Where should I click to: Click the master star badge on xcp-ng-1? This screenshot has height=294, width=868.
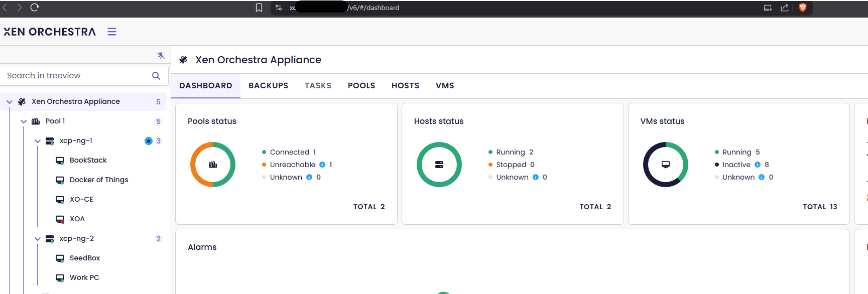tap(149, 141)
